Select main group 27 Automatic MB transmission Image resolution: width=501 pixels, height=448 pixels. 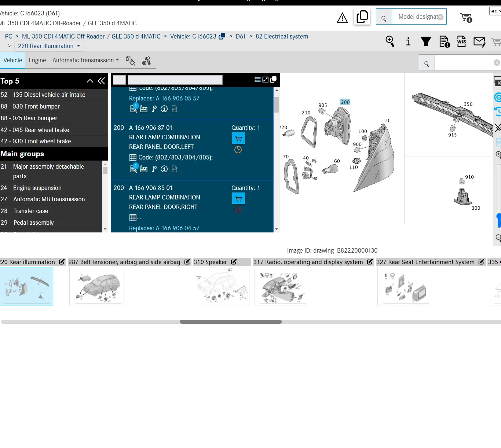pyautogui.click(x=51, y=199)
